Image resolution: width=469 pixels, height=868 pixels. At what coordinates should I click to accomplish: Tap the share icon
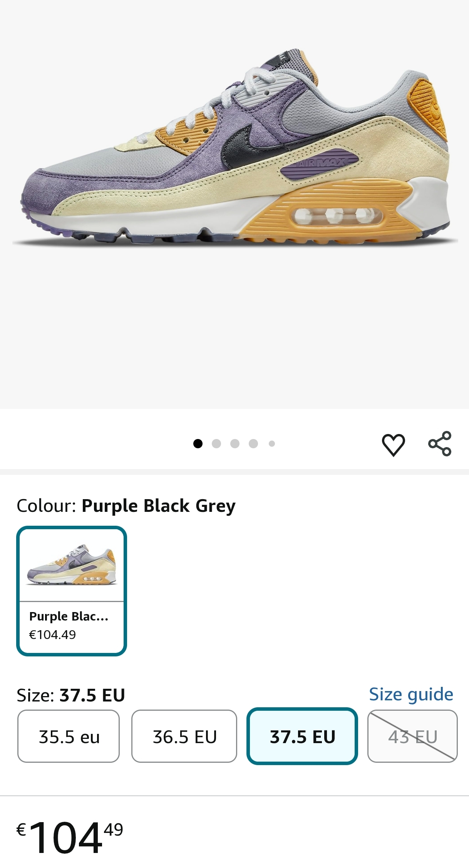tap(440, 444)
